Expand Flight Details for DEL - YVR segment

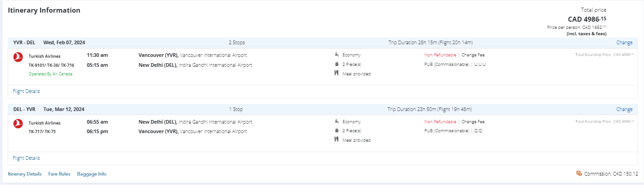26,158
